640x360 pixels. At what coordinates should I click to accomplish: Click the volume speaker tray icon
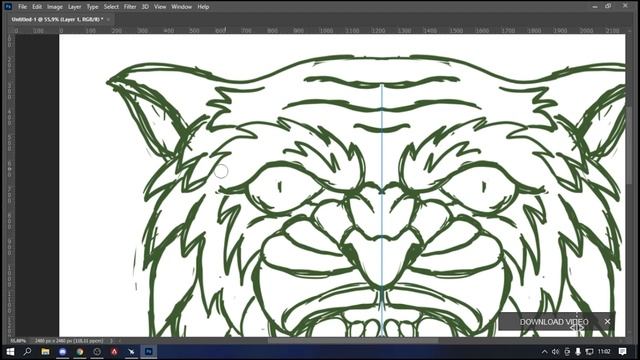[x=556, y=351]
